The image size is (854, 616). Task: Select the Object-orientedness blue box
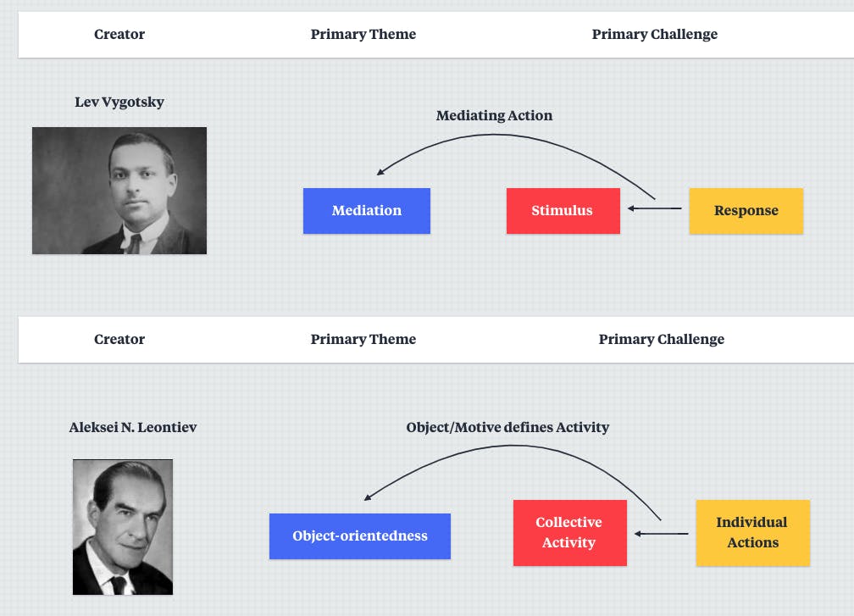pos(360,536)
